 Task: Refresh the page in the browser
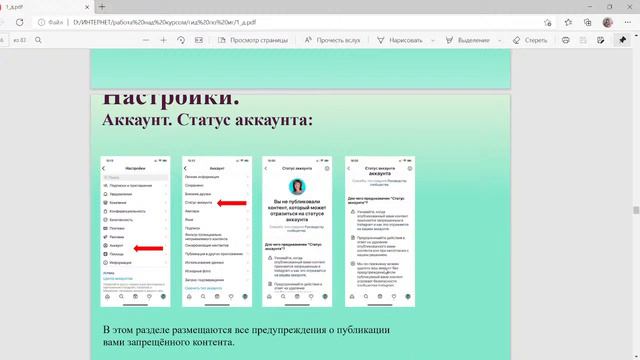(x=20, y=22)
